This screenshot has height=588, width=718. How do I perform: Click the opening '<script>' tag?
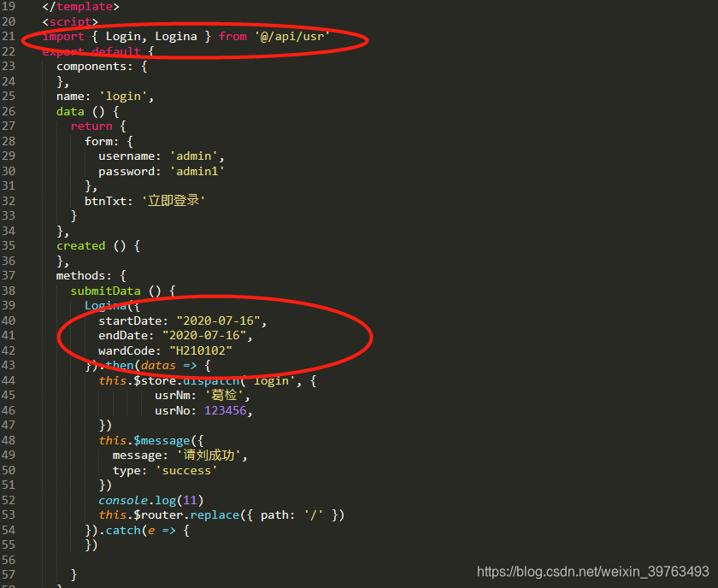[x=70, y=21]
